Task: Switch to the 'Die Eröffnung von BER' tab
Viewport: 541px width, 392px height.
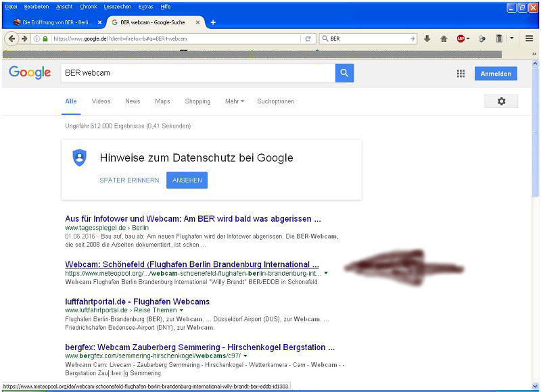Action: pos(54,22)
